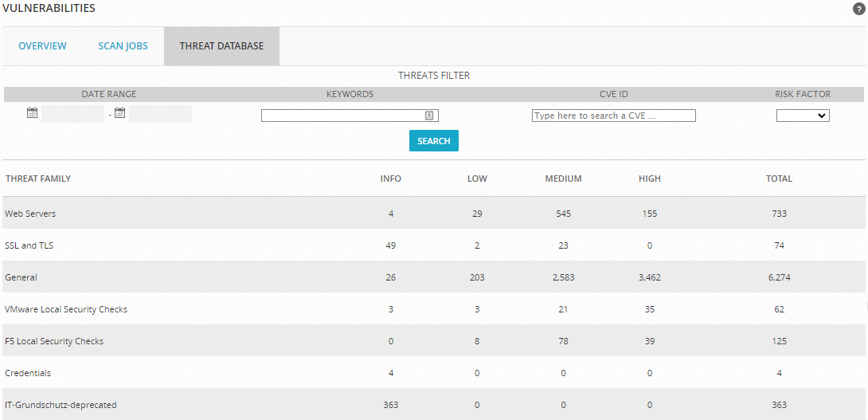The height and width of the screenshot is (420, 868).
Task: Click the end date input box
Action: 160,114
